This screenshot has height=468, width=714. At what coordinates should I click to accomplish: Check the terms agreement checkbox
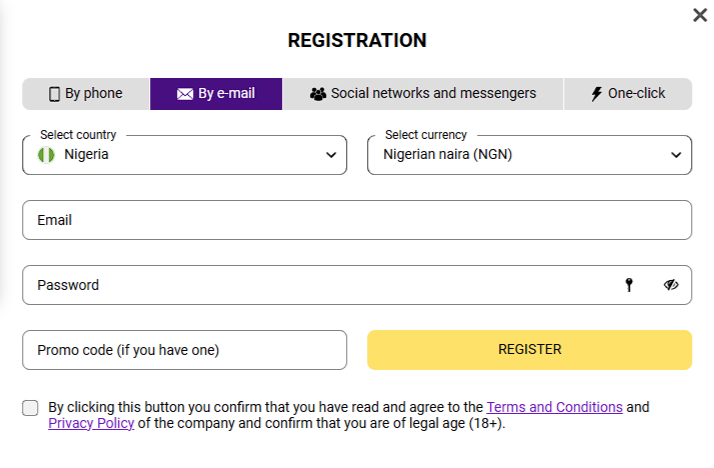click(31, 408)
